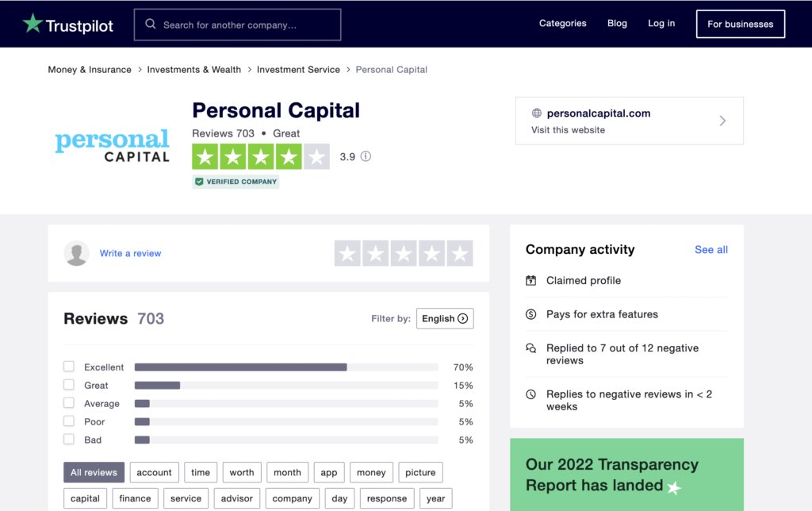Click the Write a review link
812x511 pixels.
[x=131, y=253]
